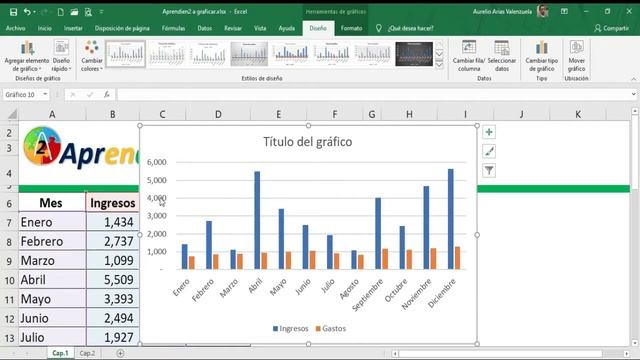Open the Cambiar colores palette
Screen dimensions: 640x360
tap(92, 56)
